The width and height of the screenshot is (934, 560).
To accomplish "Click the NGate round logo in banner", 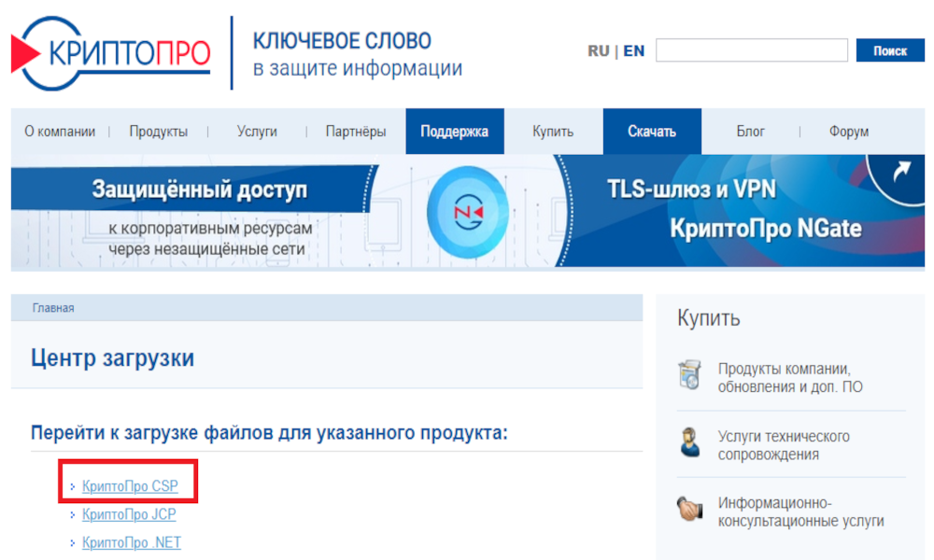I will (468, 213).
